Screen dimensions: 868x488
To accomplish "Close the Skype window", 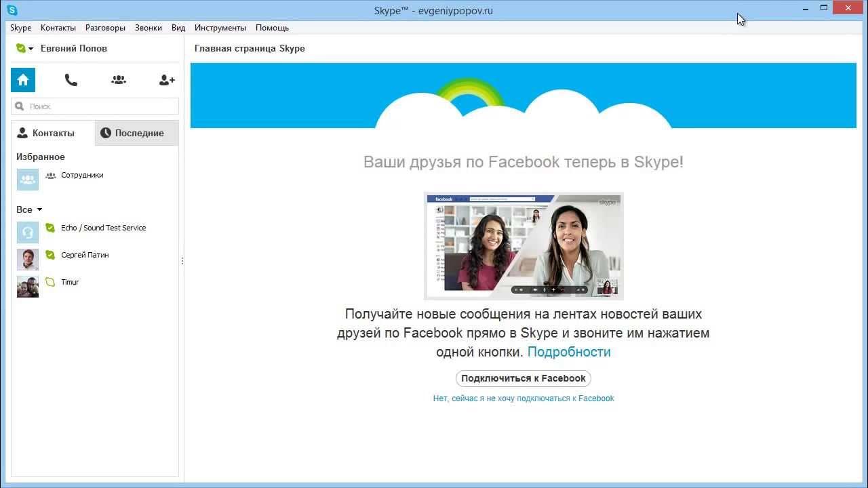I will [x=848, y=8].
